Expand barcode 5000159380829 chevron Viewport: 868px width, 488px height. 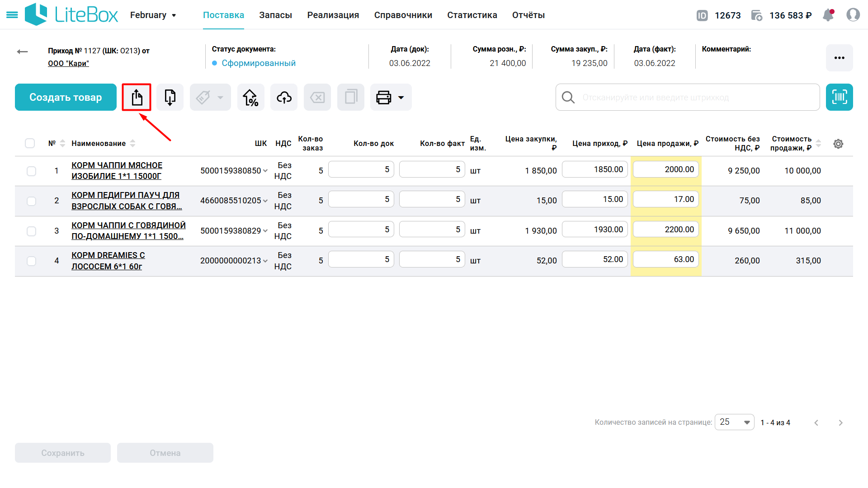pyautogui.click(x=265, y=231)
